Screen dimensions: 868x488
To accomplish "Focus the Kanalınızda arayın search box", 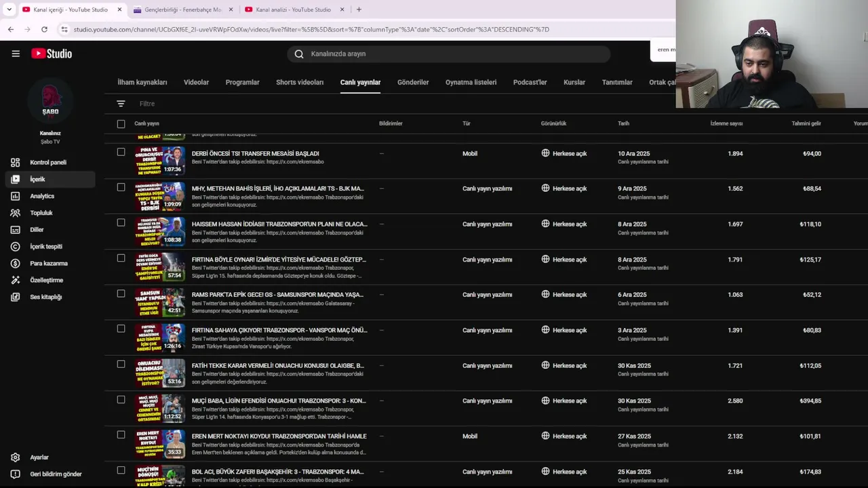I will point(448,54).
